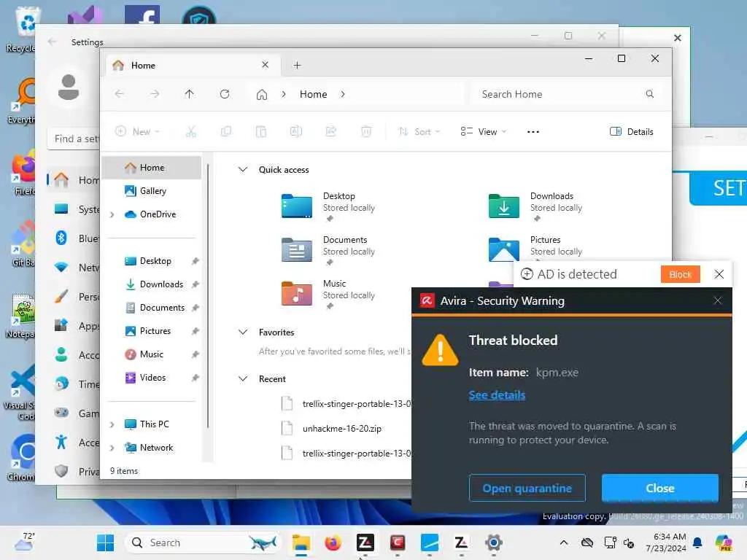Image resolution: width=747 pixels, height=560 pixels.
Task: Open the Downloads folder in Quick access
Action: pos(535,206)
